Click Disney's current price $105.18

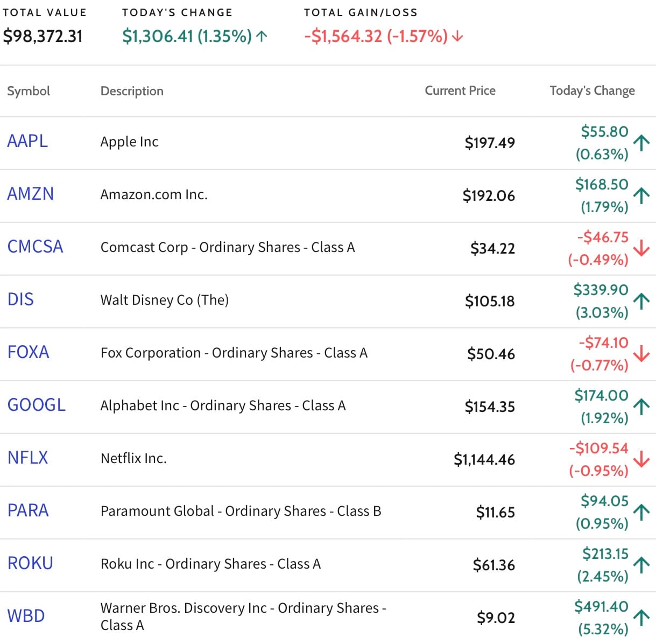click(490, 301)
